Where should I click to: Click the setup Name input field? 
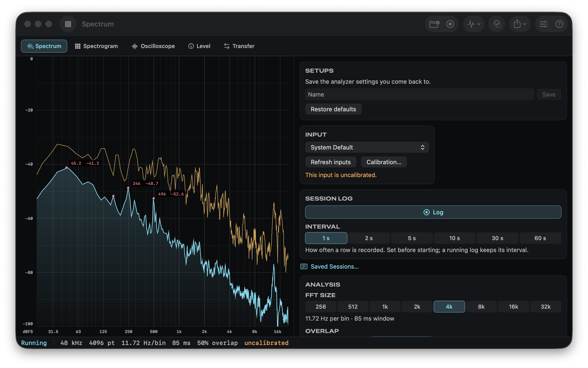pyautogui.click(x=419, y=95)
